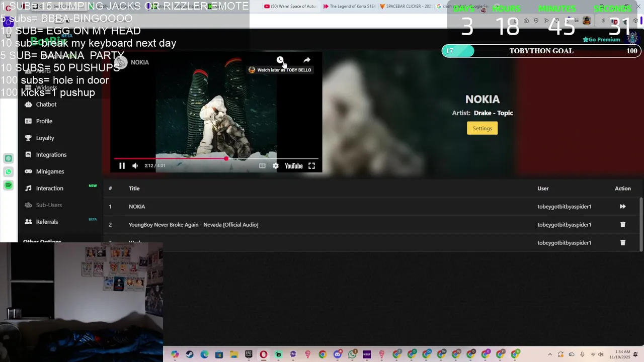644x362 pixels.
Task: Click the Share arrow on the video
Action: tap(306, 60)
